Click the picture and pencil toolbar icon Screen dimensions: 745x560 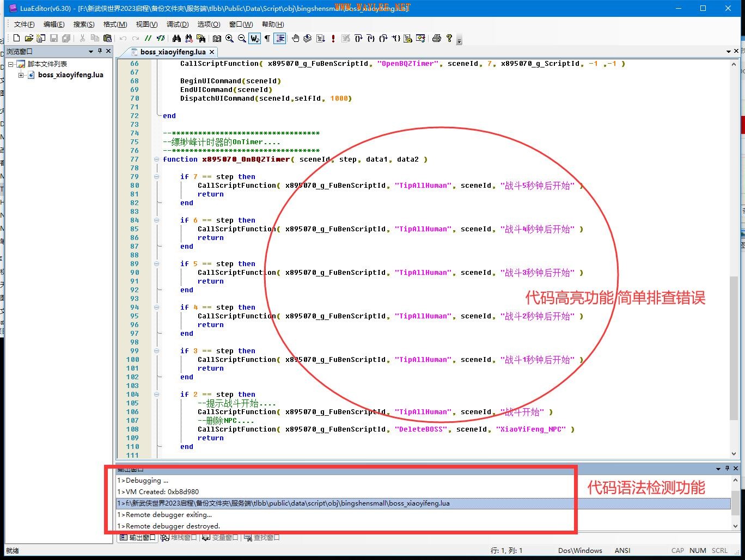[420, 38]
